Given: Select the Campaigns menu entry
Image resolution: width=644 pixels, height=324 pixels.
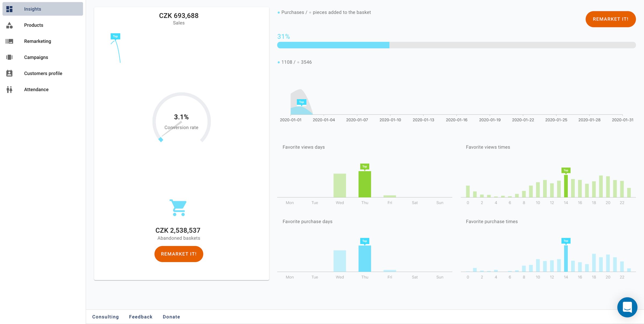Looking at the screenshot, I should pyautogui.click(x=36, y=57).
